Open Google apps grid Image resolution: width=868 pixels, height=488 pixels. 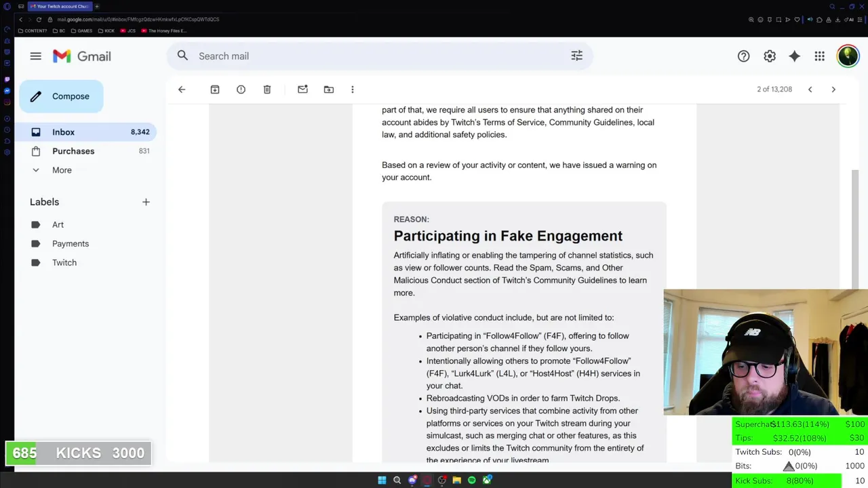click(819, 56)
